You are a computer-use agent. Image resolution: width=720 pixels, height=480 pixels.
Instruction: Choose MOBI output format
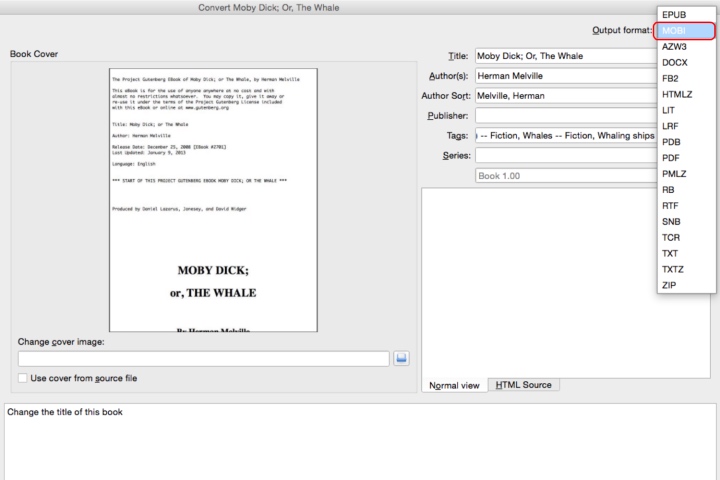(673, 30)
